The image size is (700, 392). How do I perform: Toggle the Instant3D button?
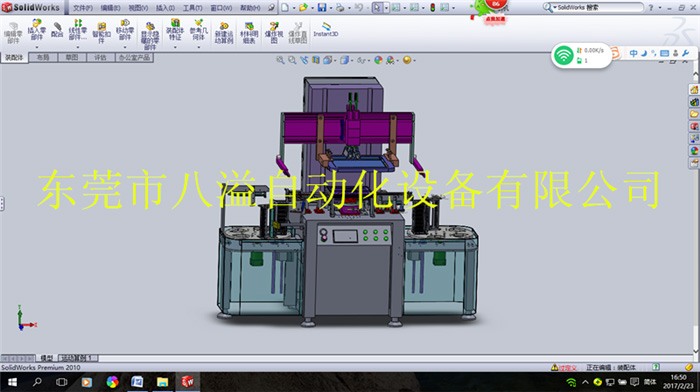click(325, 29)
